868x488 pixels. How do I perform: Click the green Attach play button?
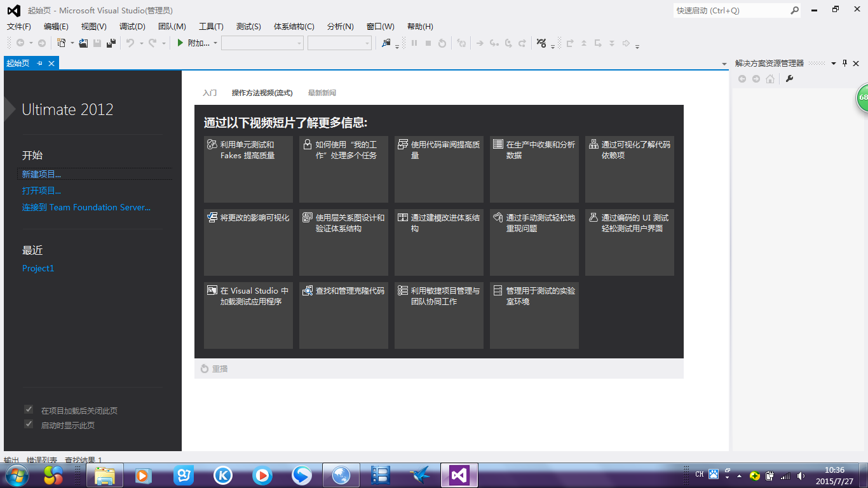[180, 43]
